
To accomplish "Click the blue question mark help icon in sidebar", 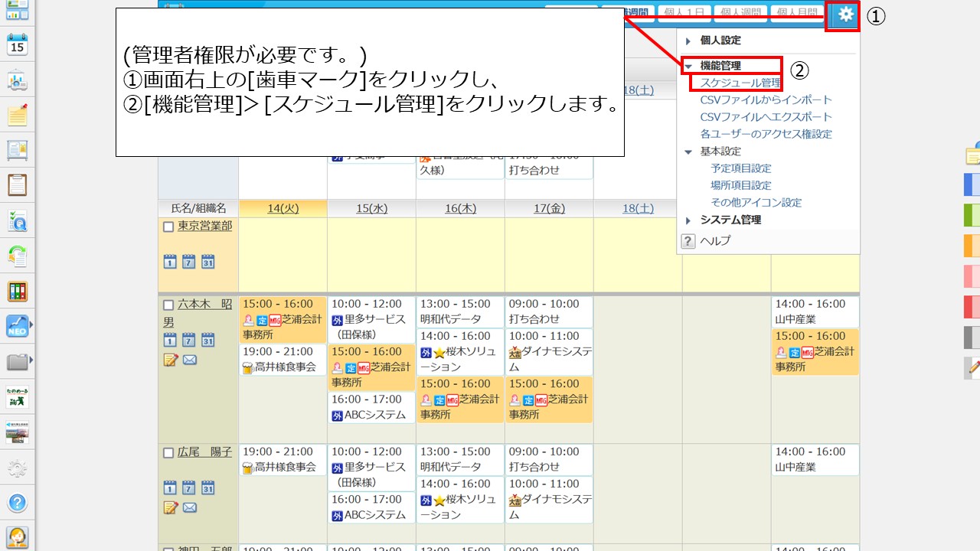I will pos(17,503).
